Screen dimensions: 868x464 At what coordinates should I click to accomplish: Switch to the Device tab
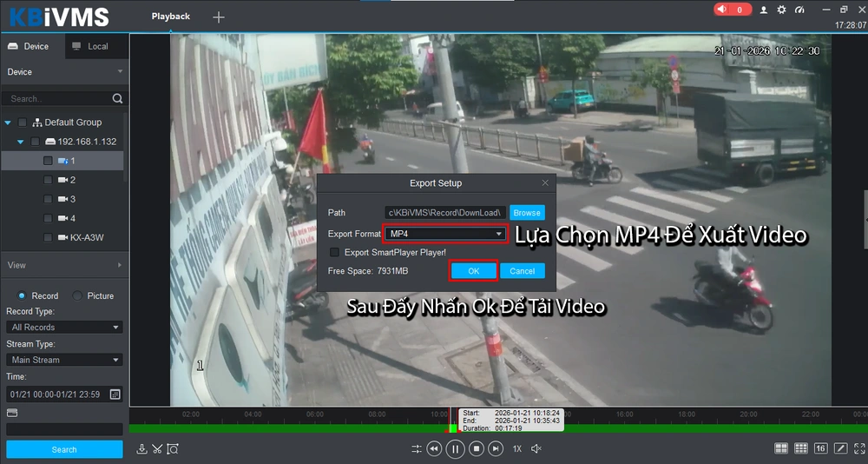point(33,47)
